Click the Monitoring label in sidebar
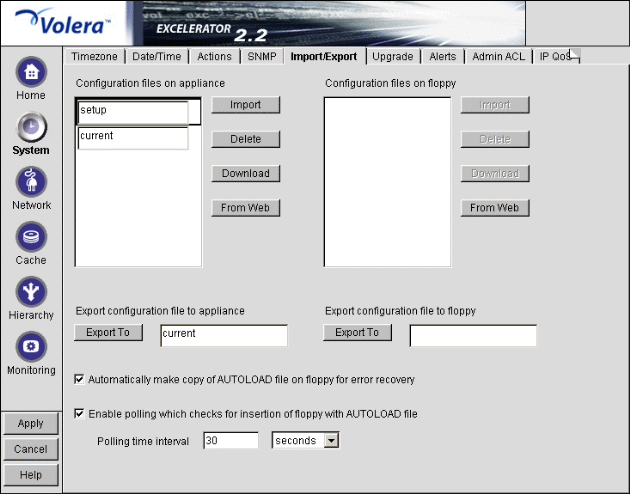This screenshot has width=630, height=494. [31, 370]
